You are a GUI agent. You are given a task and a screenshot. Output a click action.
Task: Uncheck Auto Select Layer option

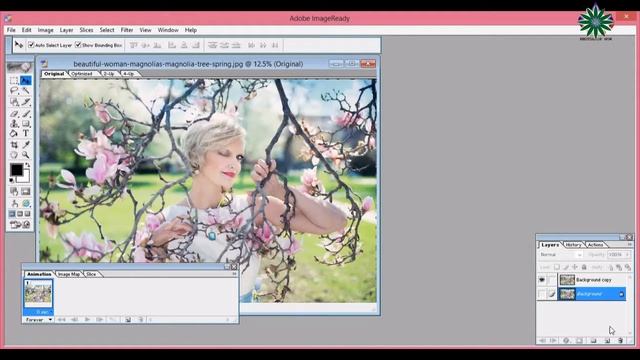[x=31, y=45]
